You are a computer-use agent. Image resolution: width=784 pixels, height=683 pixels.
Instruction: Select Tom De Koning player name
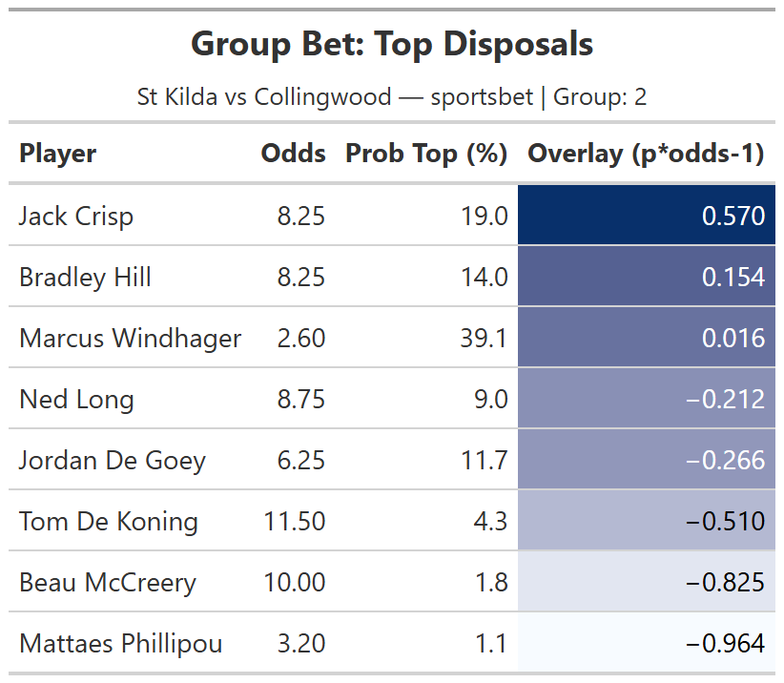[109, 522]
